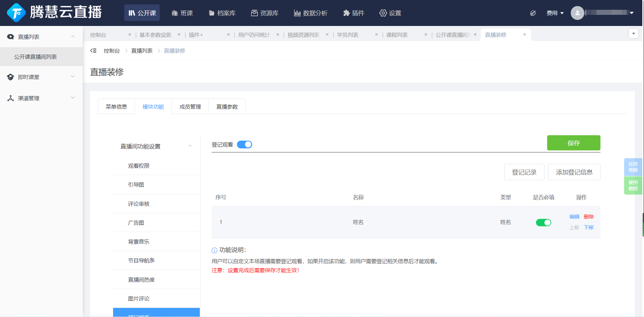Image resolution: width=644 pixels, height=317 pixels.
Task: Open 设置 gear icon in top navigation
Action: tap(383, 13)
